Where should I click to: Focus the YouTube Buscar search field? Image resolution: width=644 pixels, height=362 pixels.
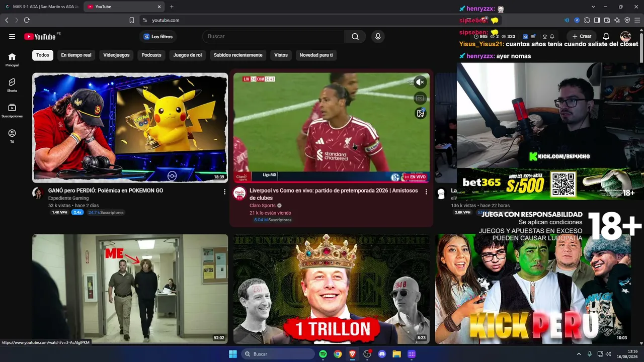pyautogui.click(x=273, y=36)
